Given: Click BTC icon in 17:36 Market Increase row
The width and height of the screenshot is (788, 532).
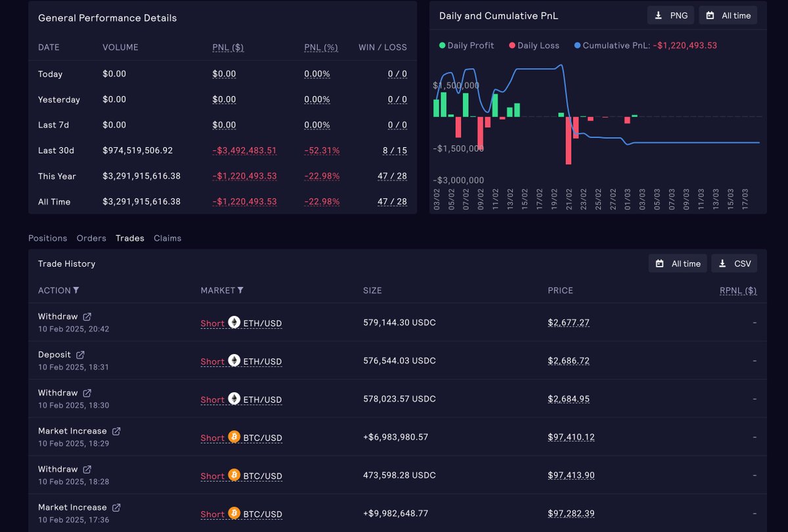Looking at the screenshot, I should pos(234,513).
